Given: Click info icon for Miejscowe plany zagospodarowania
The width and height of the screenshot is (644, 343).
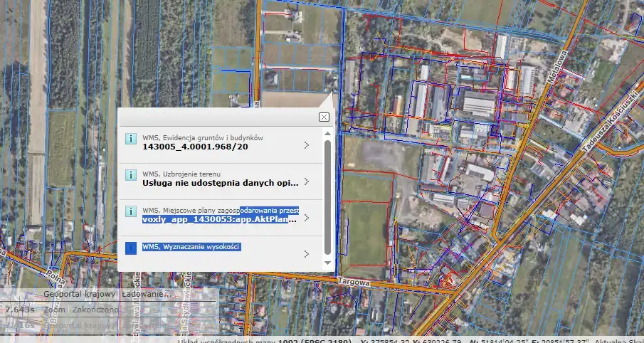Looking at the screenshot, I should [130, 211].
